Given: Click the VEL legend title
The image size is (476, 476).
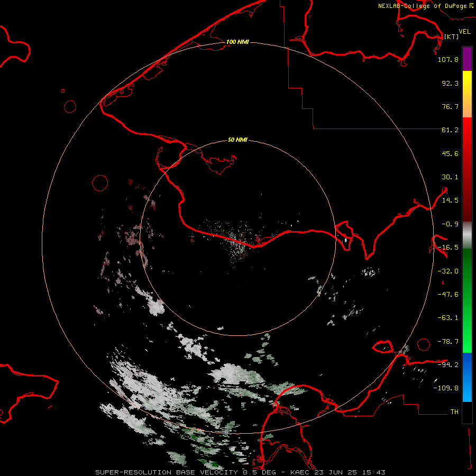Looking at the screenshot, I should (x=464, y=32).
